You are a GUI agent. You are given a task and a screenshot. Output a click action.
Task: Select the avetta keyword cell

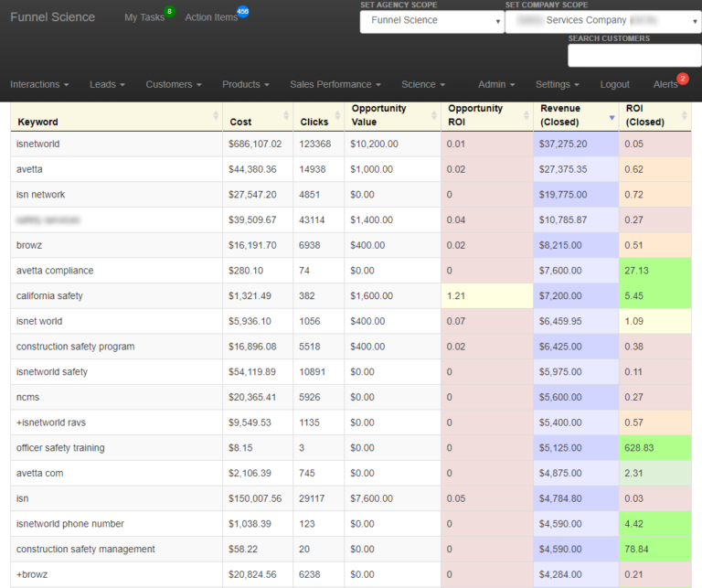(x=116, y=169)
